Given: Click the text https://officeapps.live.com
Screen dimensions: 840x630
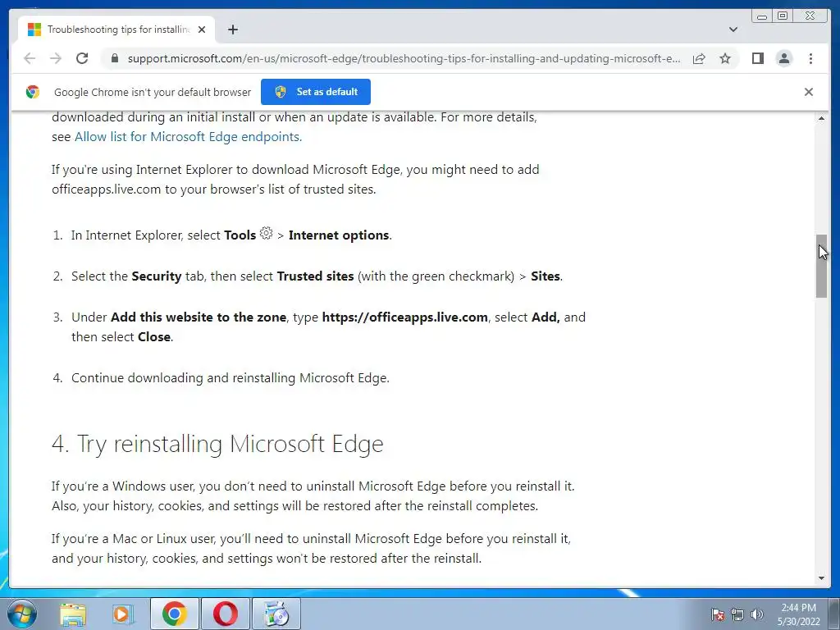Looking at the screenshot, I should click(x=405, y=317).
